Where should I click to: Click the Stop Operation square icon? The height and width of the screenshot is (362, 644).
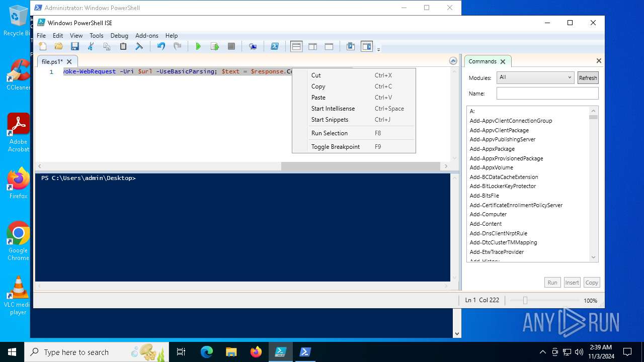[231, 46]
